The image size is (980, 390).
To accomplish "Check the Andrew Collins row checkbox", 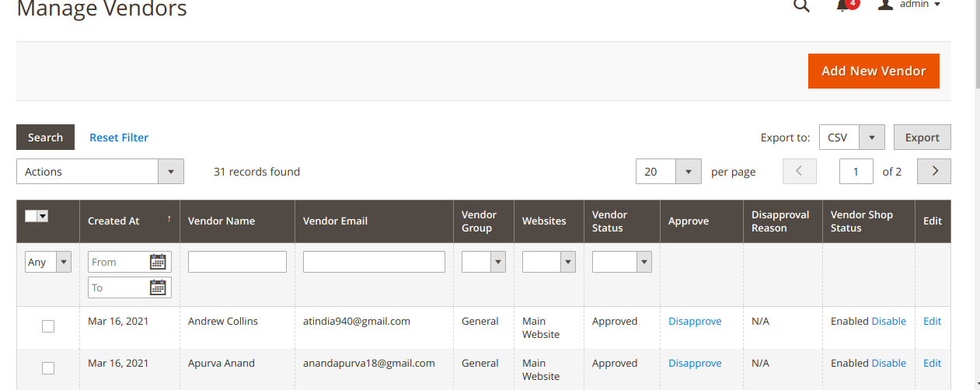I will [x=48, y=326].
